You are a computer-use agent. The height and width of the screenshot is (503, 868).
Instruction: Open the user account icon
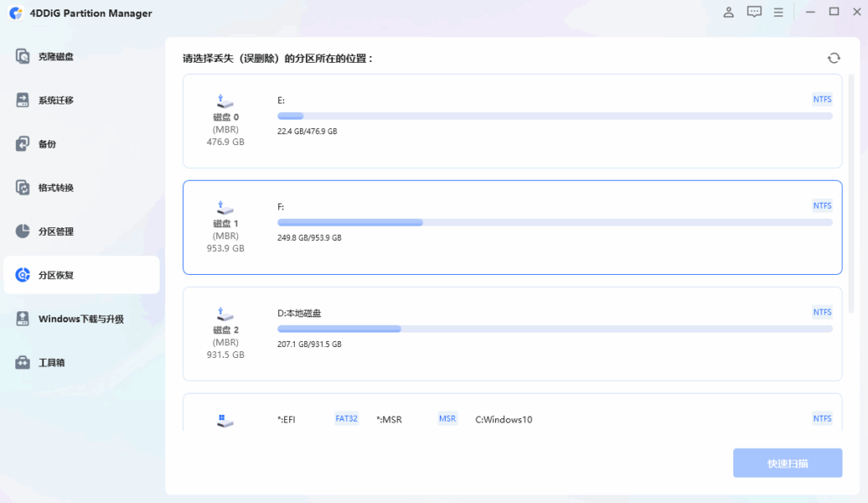click(728, 12)
